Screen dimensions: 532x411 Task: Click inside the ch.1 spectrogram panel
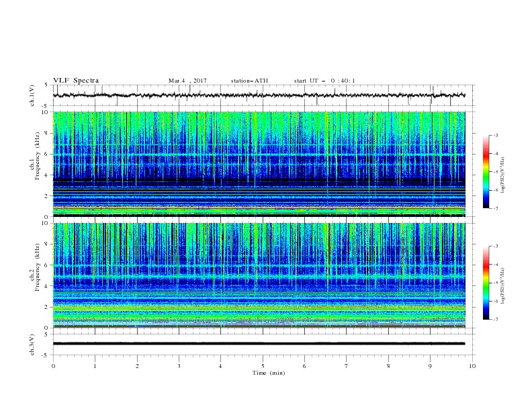(x=259, y=164)
